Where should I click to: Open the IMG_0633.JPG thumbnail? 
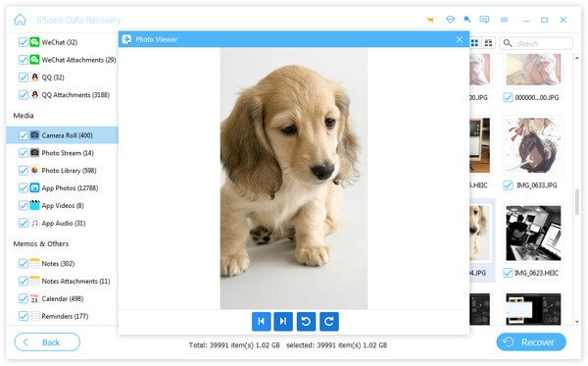pyautogui.click(x=533, y=145)
